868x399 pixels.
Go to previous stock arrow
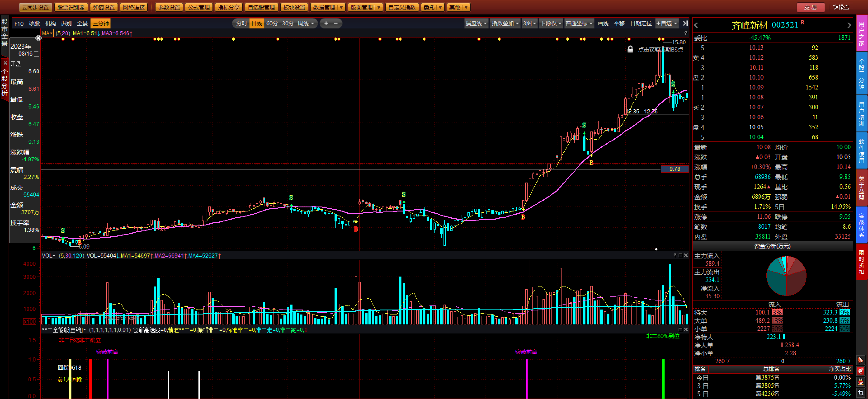pos(696,25)
